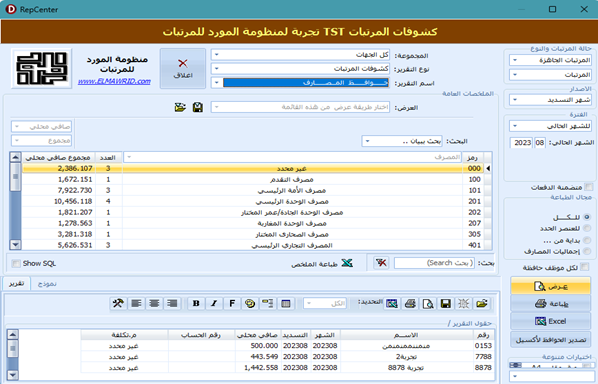Select the للكل radio option
Image resolution: width=598 pixels, height=384 pixels.
click(587, 217)
